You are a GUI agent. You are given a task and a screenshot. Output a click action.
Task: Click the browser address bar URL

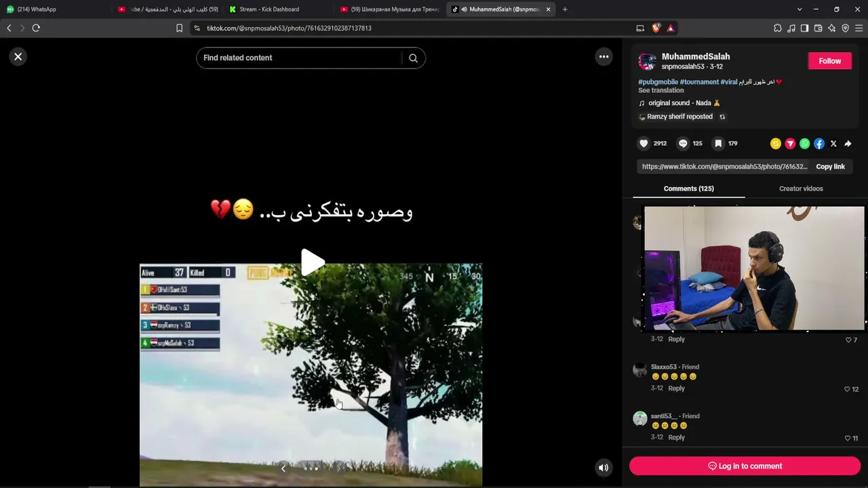click(x=289, y=28)
